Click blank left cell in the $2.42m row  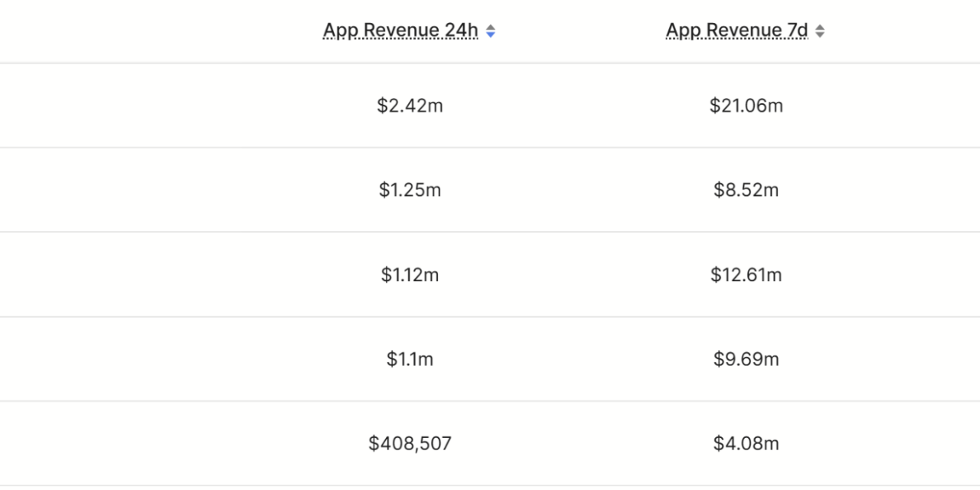tap(120, 106)
